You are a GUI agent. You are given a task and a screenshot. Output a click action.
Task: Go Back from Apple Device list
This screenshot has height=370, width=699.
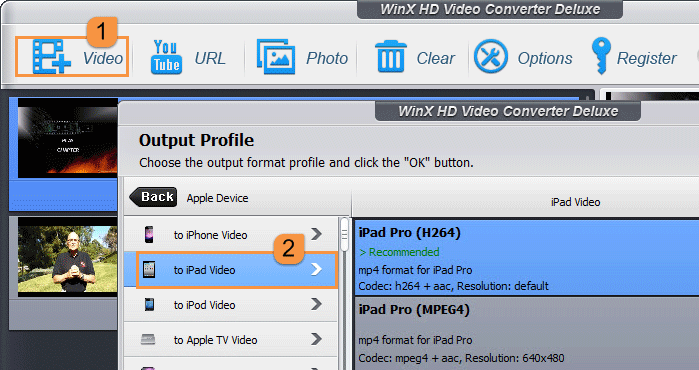tap(153, 197)
